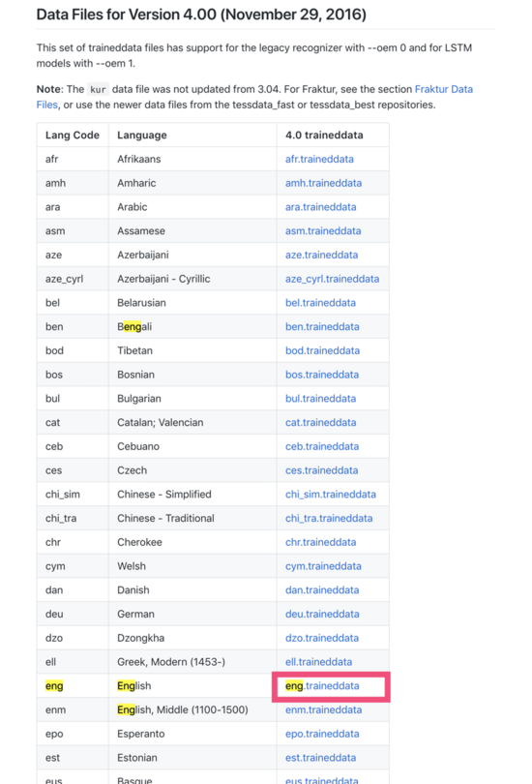
Task: Open aze_cyrl.traineddata link
Action: pos(332,279)
